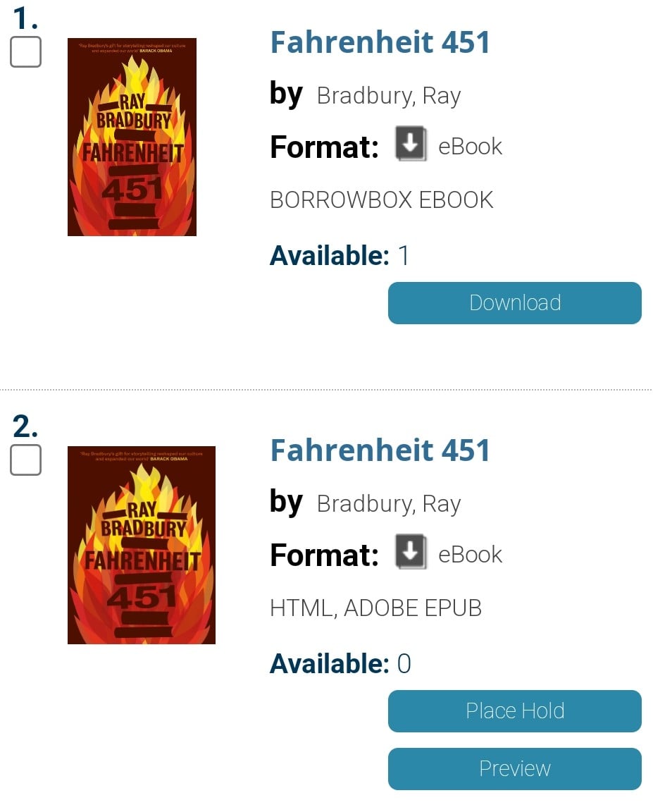Click result number 2 label
This screenshot has height=812, width=653.
pyautogui.click(x=25, y=426)
